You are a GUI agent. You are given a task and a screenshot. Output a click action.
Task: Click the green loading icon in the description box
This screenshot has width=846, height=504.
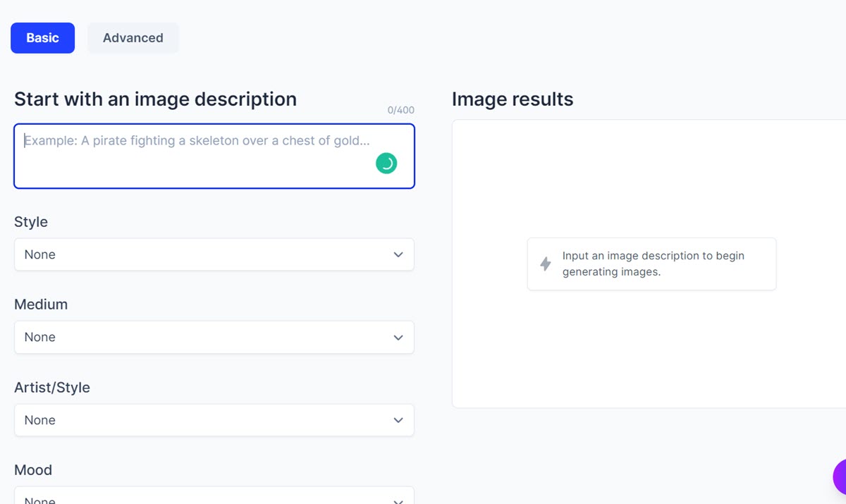(x=386, y=164)
